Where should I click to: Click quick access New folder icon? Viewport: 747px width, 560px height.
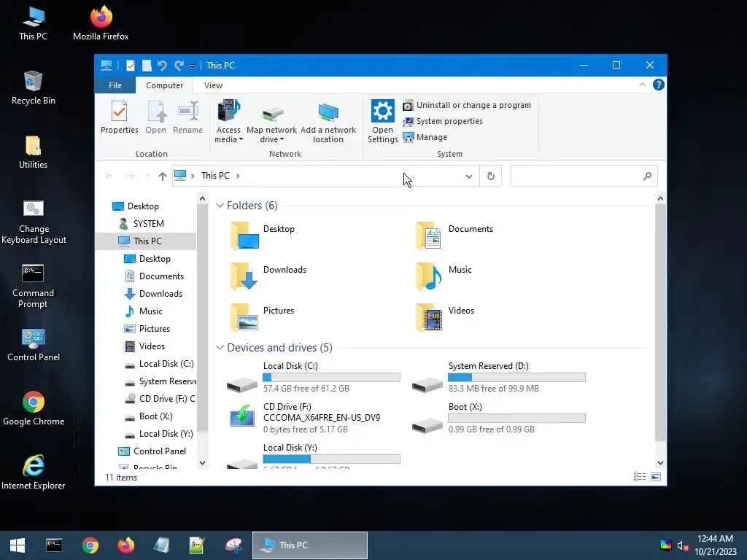(147, 65)
